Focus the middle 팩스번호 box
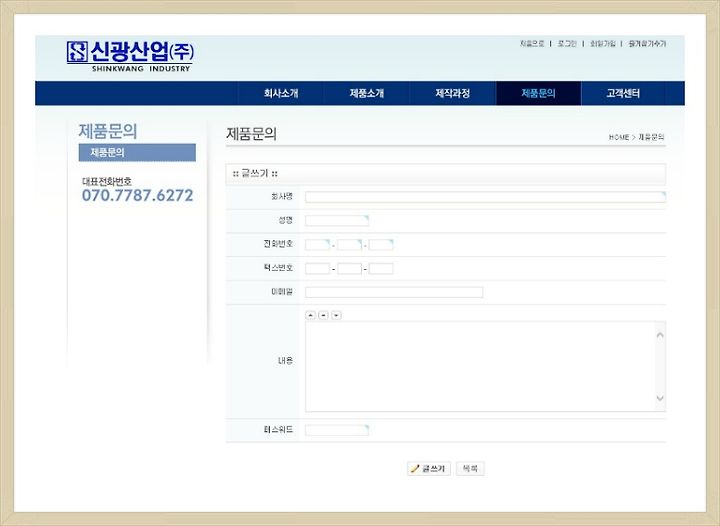Viewport: 720px width, 526px height. tap(349, 269)
